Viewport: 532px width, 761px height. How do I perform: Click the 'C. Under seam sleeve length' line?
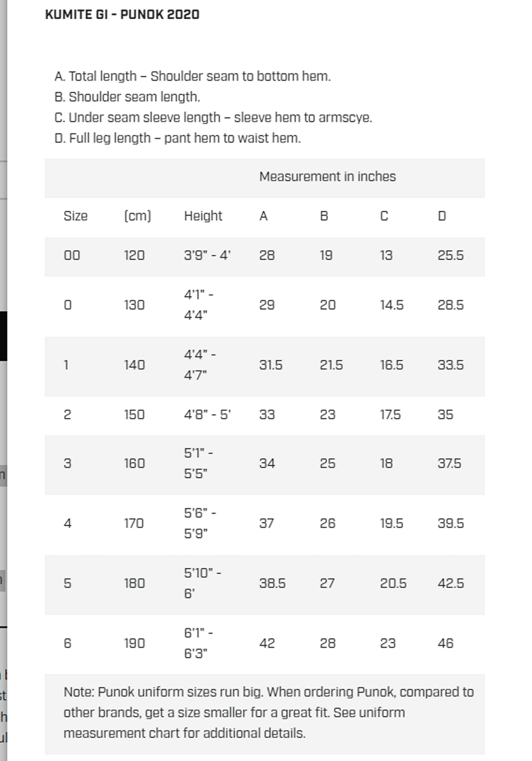pos(213,117)
